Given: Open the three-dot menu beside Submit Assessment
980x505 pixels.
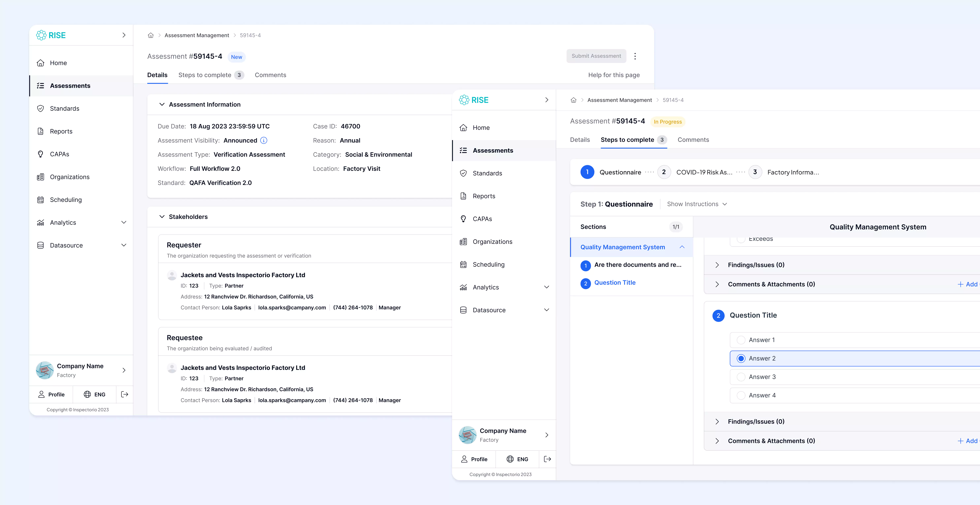Looking at the screenshot, I should point(635,56).
